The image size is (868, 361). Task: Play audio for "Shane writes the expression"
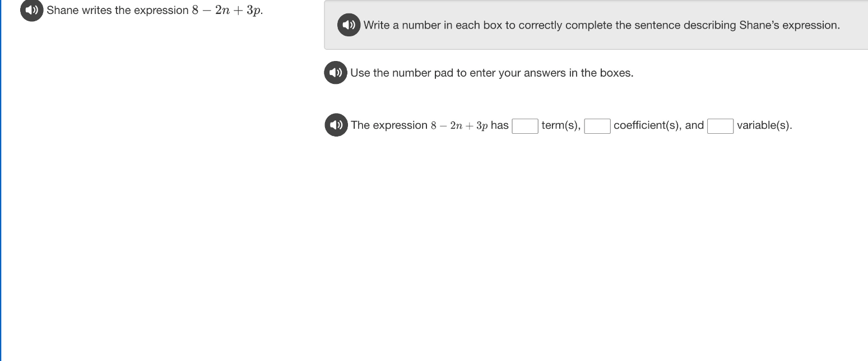pyautogui.click(x=32, y=10)
